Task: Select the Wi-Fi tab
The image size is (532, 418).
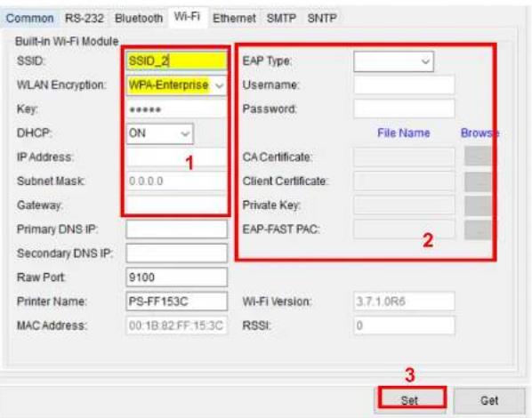Action: 187,16
